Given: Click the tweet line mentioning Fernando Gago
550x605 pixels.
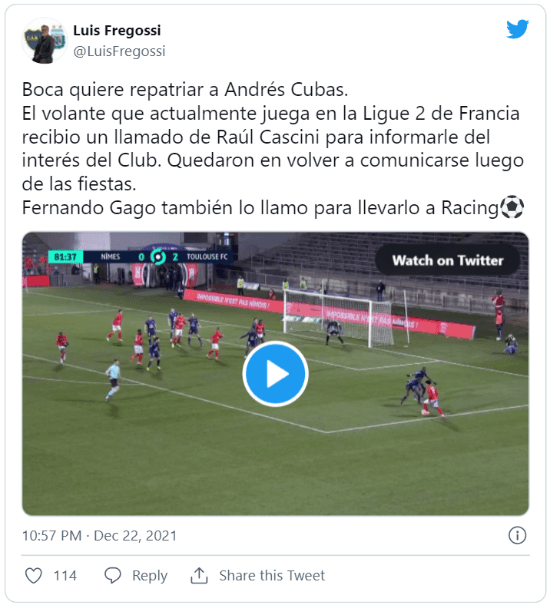Looking at the screenshot, I should coord(261,208).
